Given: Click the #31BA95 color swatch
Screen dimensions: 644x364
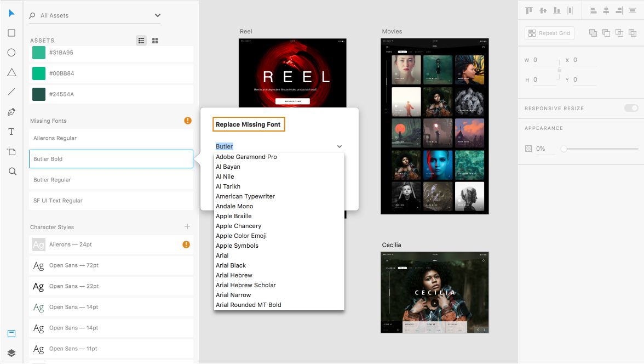Looking at the screenshot, I should tap(38, 53).
